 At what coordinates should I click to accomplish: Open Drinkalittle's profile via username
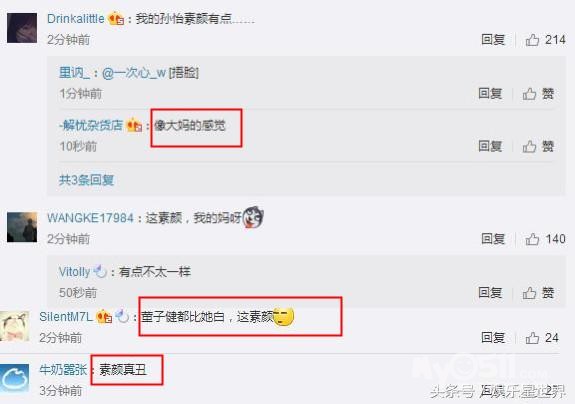pos(76,18)
